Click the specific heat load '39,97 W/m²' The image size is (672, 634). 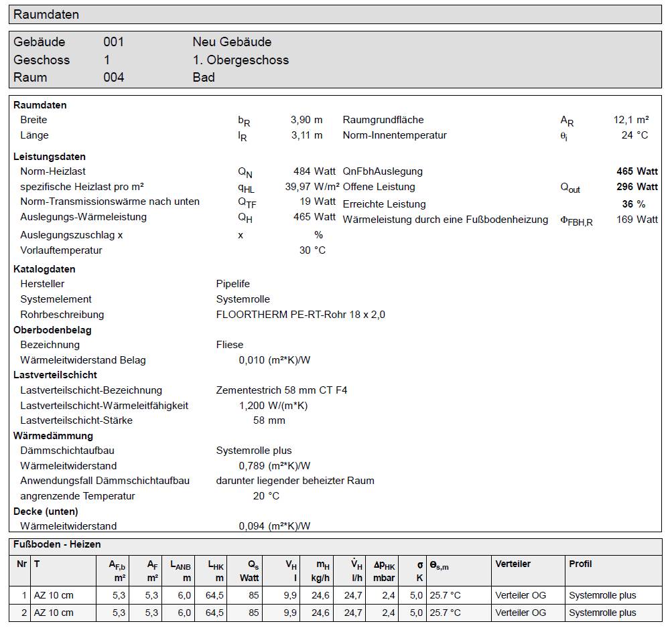[312, 187]
